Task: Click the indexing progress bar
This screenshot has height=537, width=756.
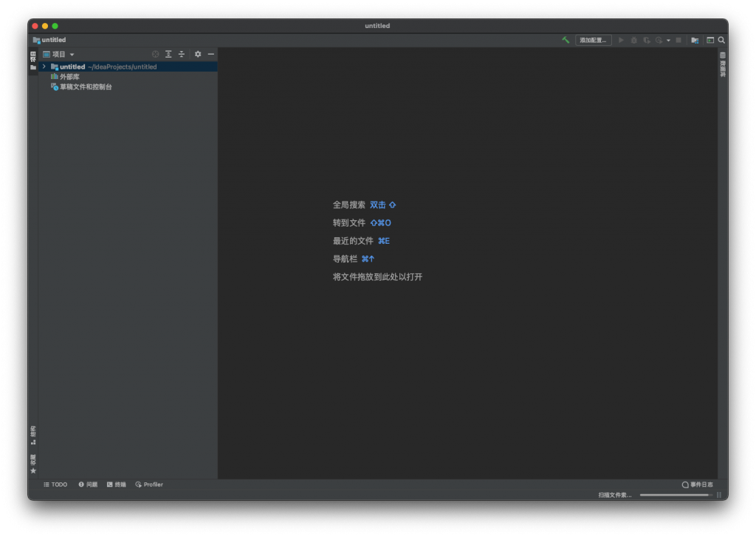Action: tap(676, 495)
